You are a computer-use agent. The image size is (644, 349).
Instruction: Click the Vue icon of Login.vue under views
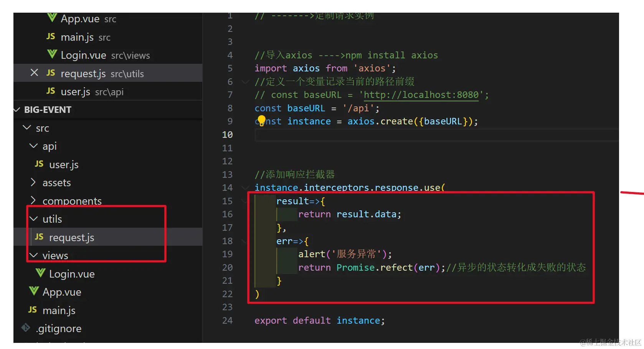(40, 273)
